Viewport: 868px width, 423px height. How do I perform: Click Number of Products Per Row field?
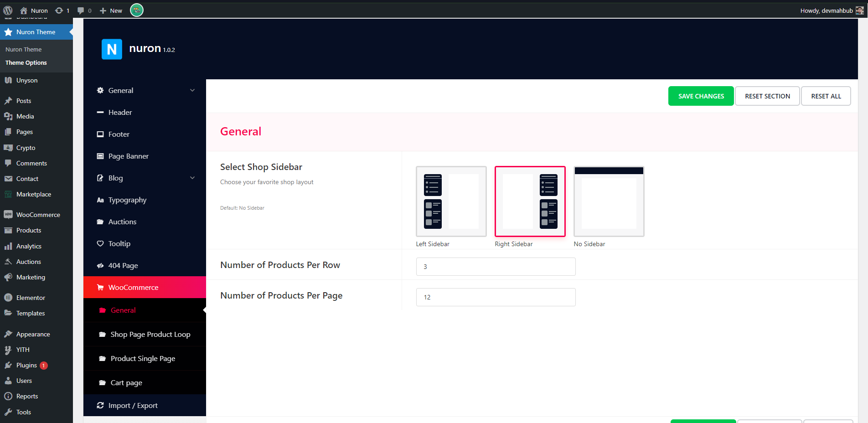[496, 267]
